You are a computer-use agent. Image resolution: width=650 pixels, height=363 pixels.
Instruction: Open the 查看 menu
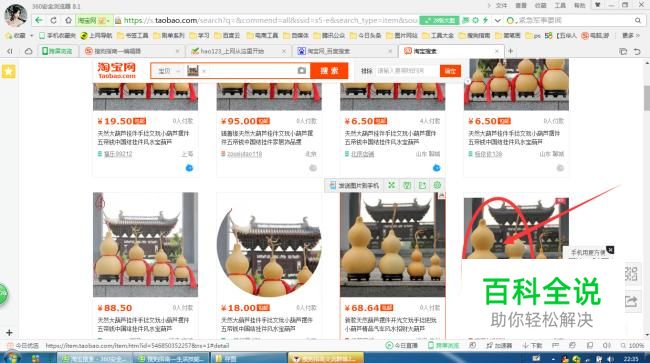(x=521, y=5)
